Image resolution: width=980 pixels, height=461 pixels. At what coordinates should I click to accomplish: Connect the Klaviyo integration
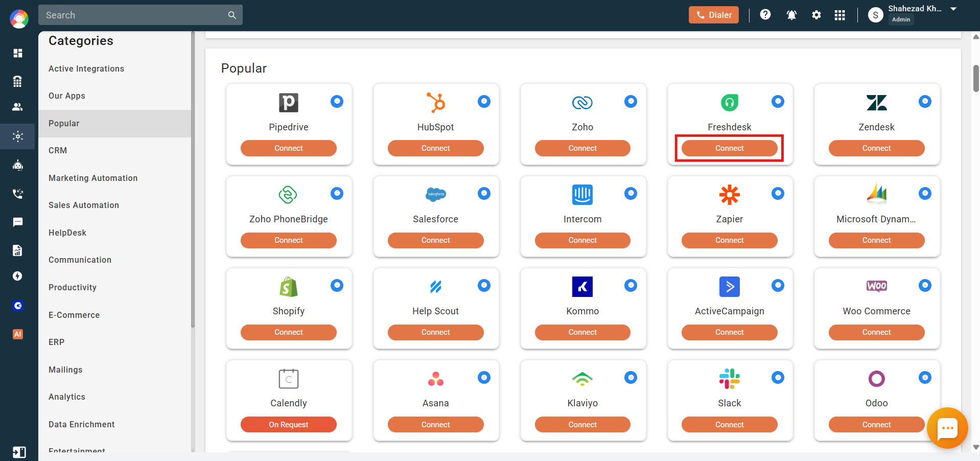pos(582,425)
